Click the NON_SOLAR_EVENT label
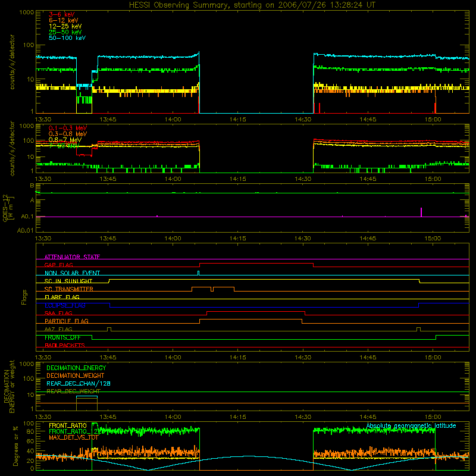This screenshot has width=476, height=476. coord(72,273)
